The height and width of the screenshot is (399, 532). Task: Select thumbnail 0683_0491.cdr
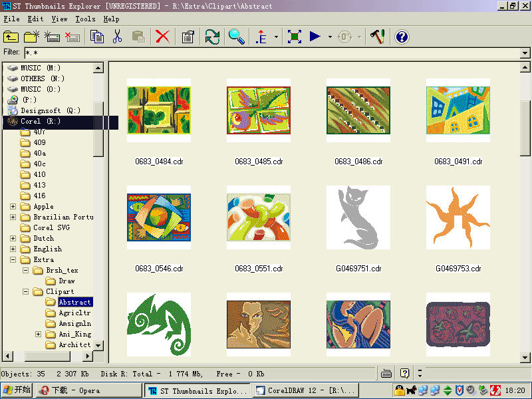(458, 110)
